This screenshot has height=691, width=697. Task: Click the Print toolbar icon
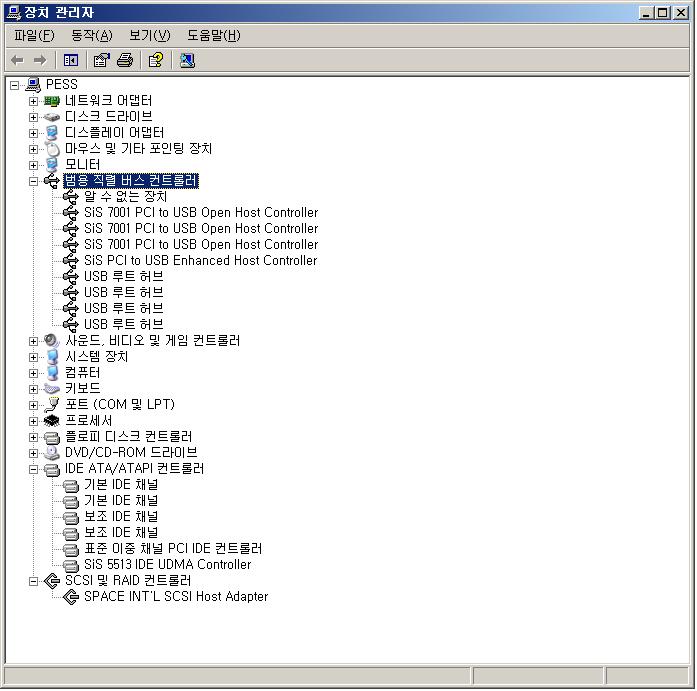click(125, 60)
